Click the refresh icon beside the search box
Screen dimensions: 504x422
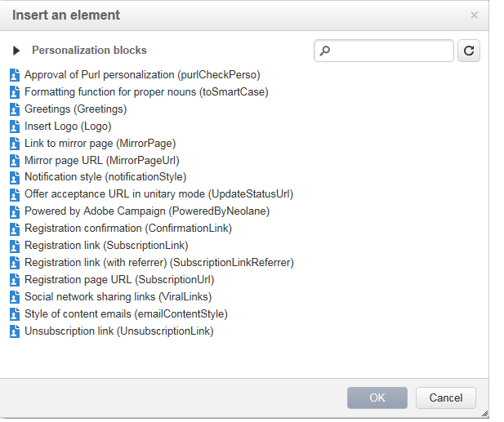point(468,51)
